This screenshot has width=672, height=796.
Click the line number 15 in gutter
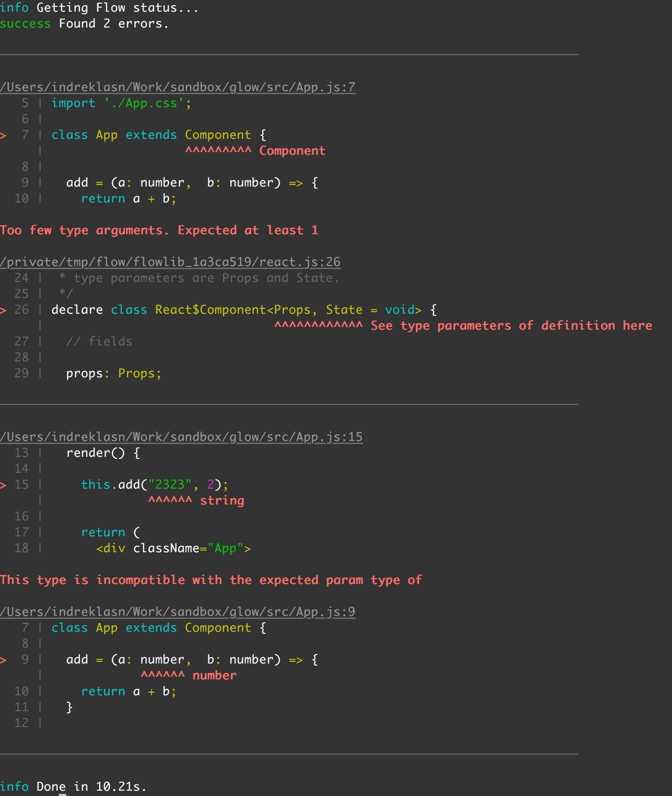click(x=22, y=484)
